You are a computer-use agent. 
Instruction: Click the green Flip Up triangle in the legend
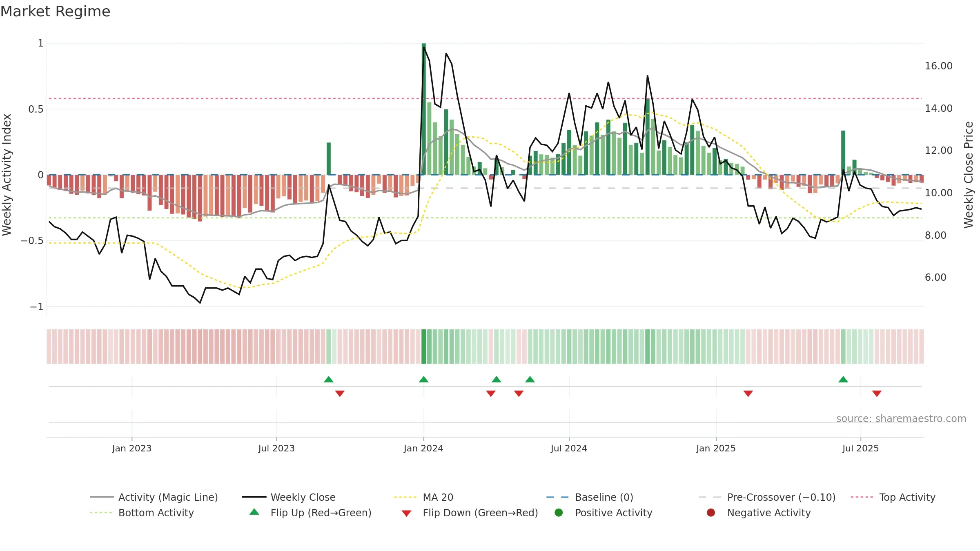254,512
